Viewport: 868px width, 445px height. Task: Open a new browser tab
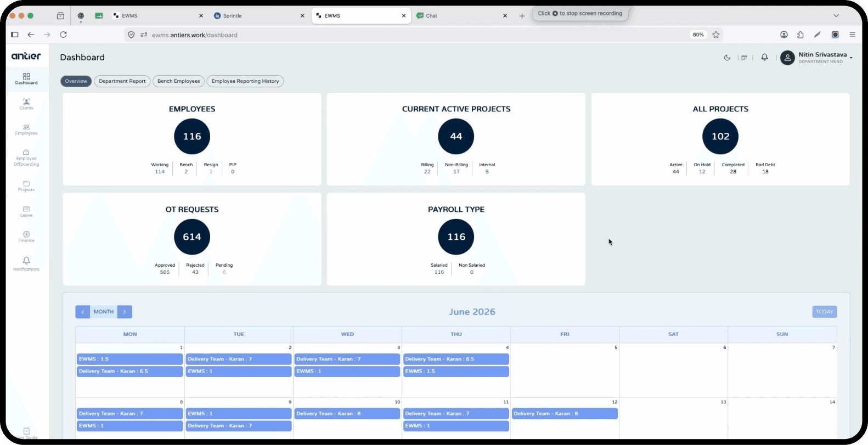(x=522, y=16)
